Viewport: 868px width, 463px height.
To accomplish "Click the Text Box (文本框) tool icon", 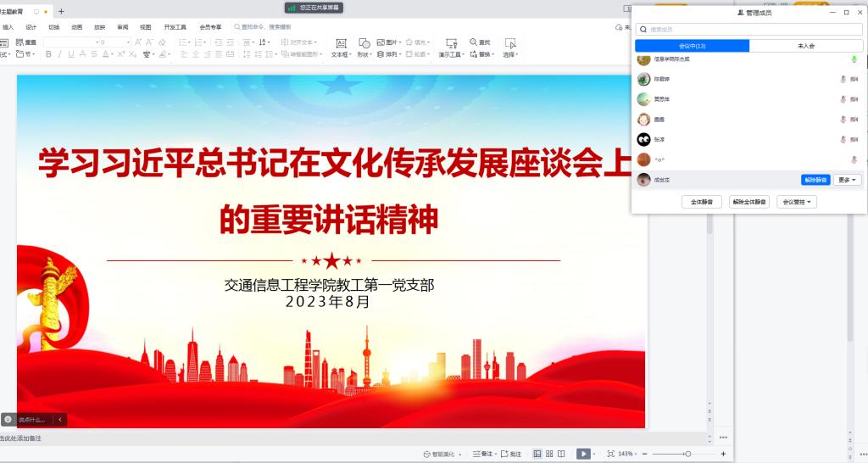I will pyautogui.click(x=341, y=43).
